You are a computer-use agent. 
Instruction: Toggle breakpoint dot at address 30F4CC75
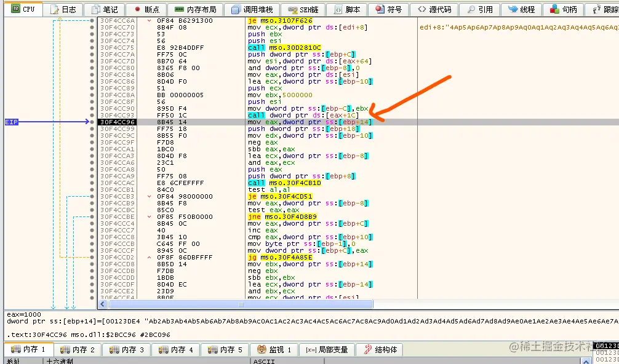[92, 48]
